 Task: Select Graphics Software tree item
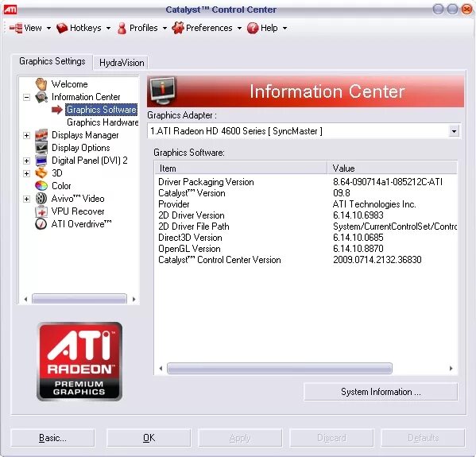(x=102, y=110)
